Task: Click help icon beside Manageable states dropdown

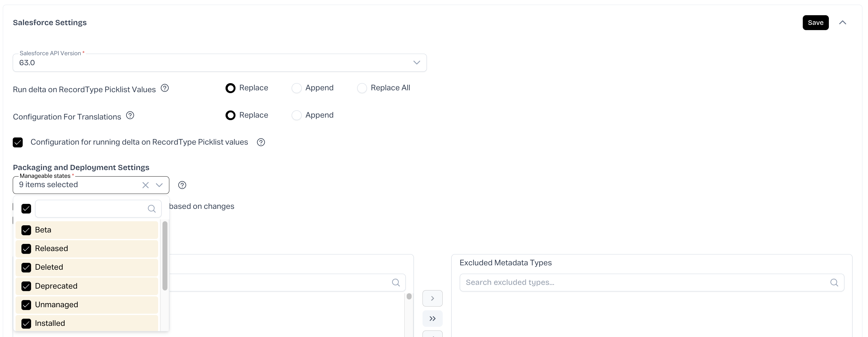Action: (182, 185)
